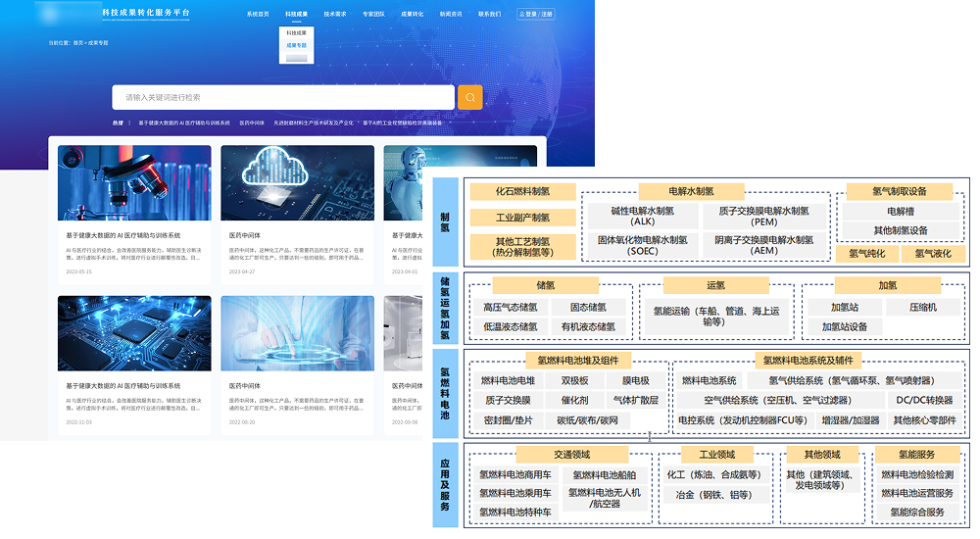Click the 氢气纯化 box
This screenshot has height=539, width=980.
tap(867, 253)
